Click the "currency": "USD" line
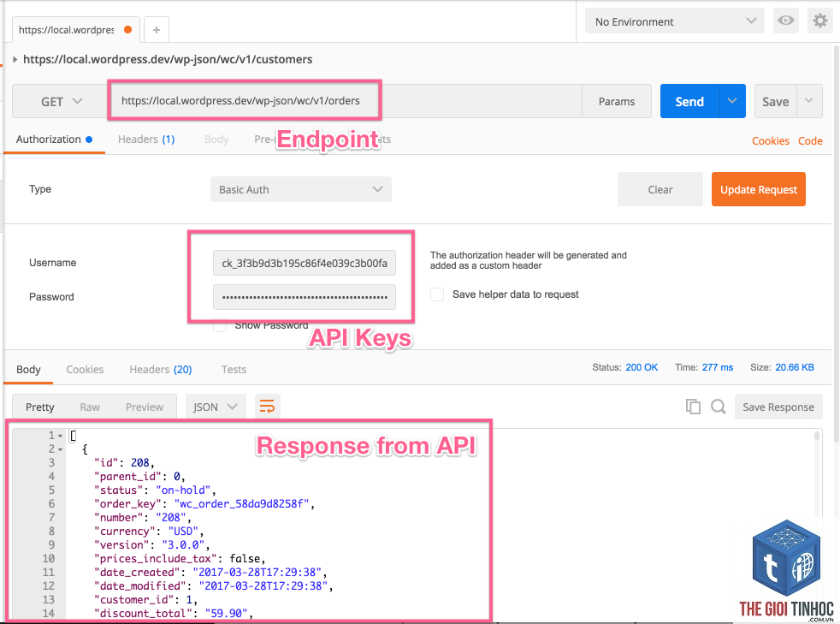The image size is (840, 624). [149, 532]
